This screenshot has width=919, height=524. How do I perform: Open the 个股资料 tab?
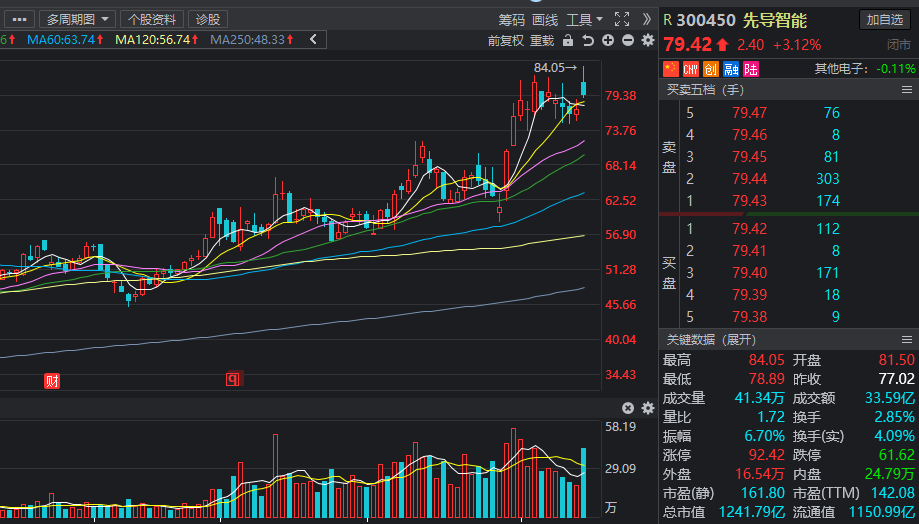point(152,19)
